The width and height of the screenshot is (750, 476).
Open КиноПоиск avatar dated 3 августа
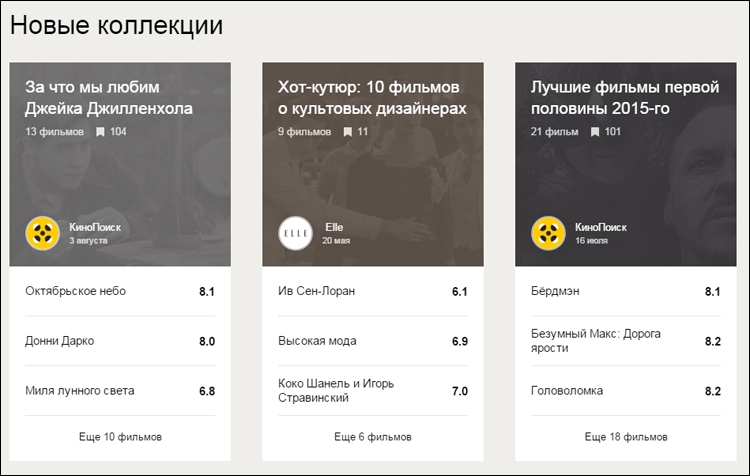coord(43,233)
